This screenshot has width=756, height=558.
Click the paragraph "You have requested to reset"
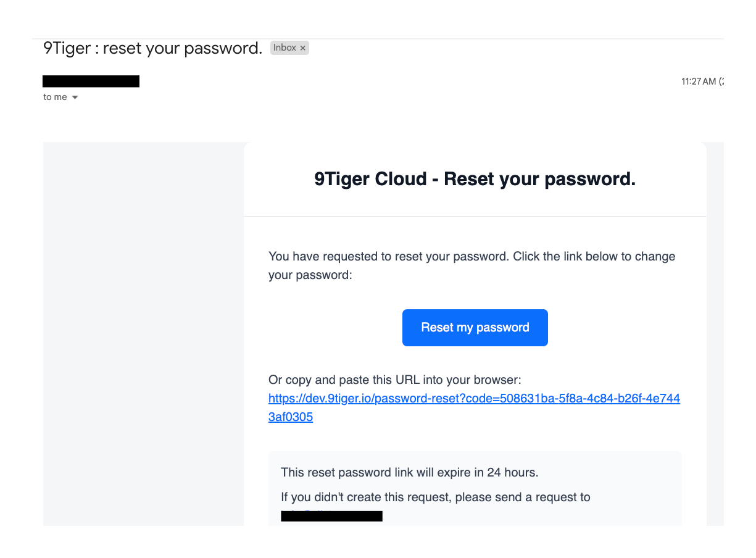pyautogui.click(x=389, y=256)
